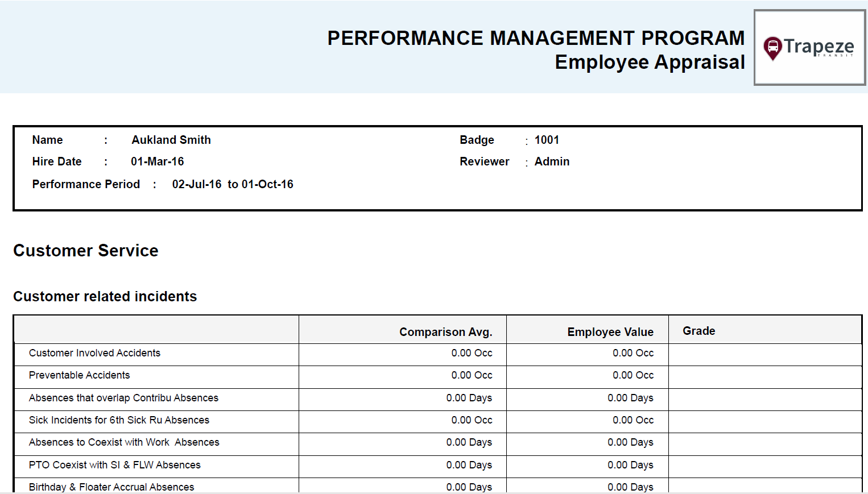Click the Trapeze Transit logo
Screen dimensions: 868x494
point(809,47)
